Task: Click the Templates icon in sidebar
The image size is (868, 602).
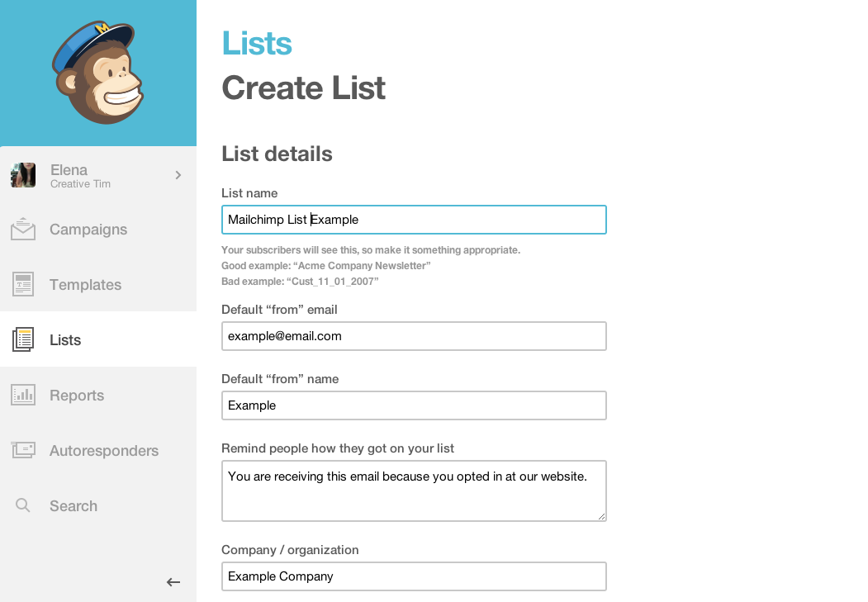Action: click(23, 285)
